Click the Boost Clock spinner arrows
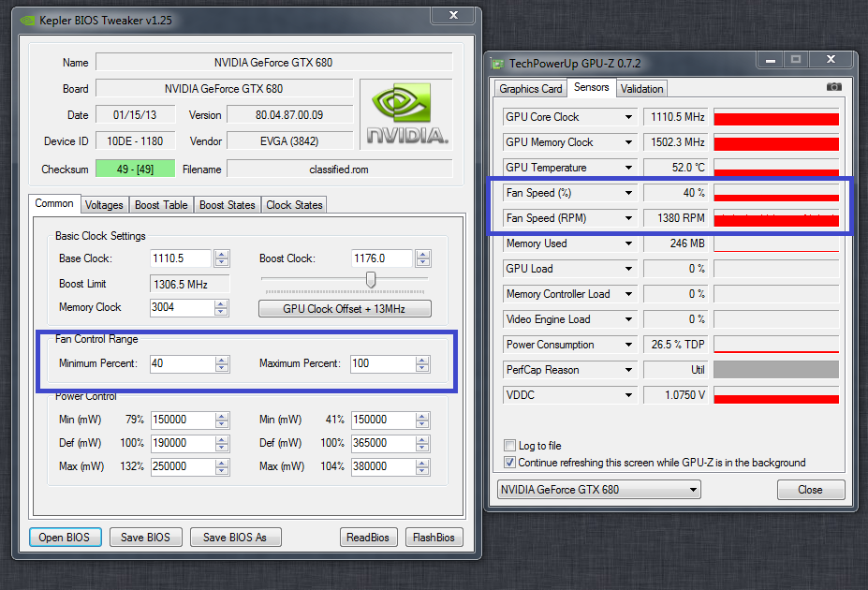The width and height of the screenshot is (868, 590). 423,258
